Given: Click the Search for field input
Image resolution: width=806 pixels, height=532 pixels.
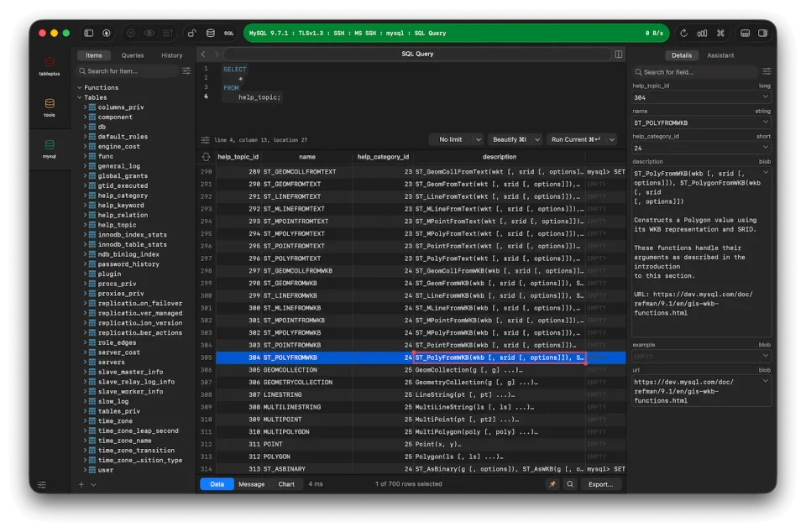Looking at the screenshot, I should point(695,72).
